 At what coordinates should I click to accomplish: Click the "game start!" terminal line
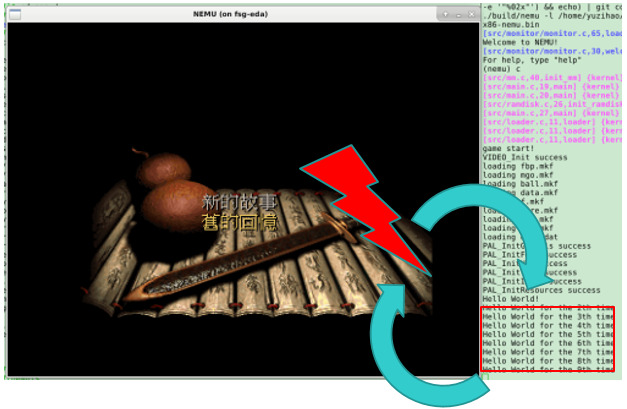point(511,148)
